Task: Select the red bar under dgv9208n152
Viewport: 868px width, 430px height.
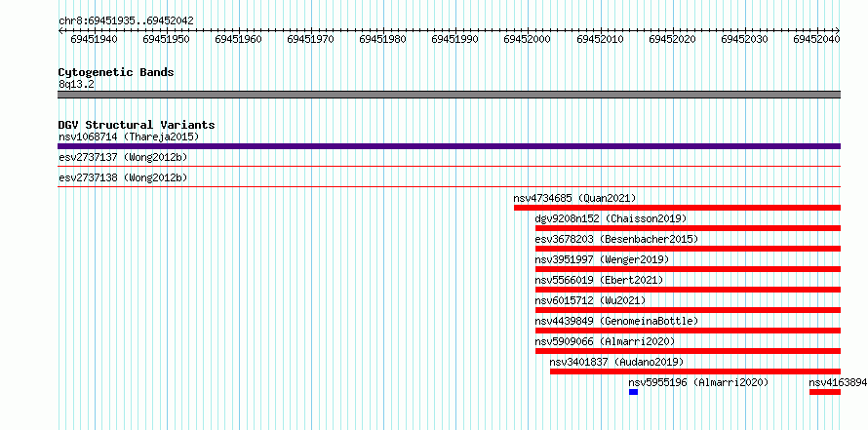Action: point(689,228)
